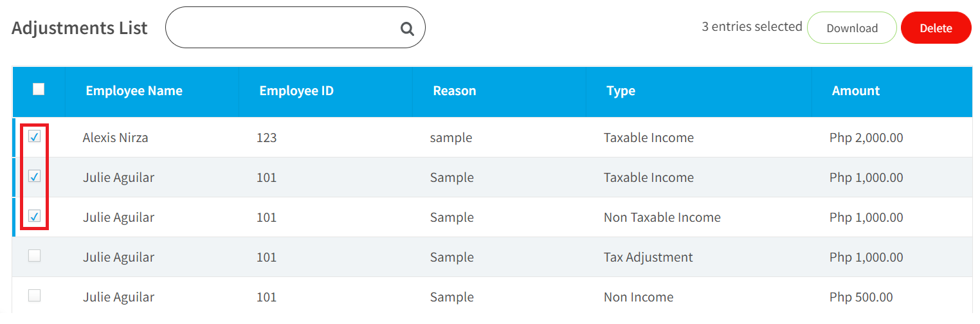Click the Amount column header
This screenshot has width=980, height=324.
[x=856, y=91]
